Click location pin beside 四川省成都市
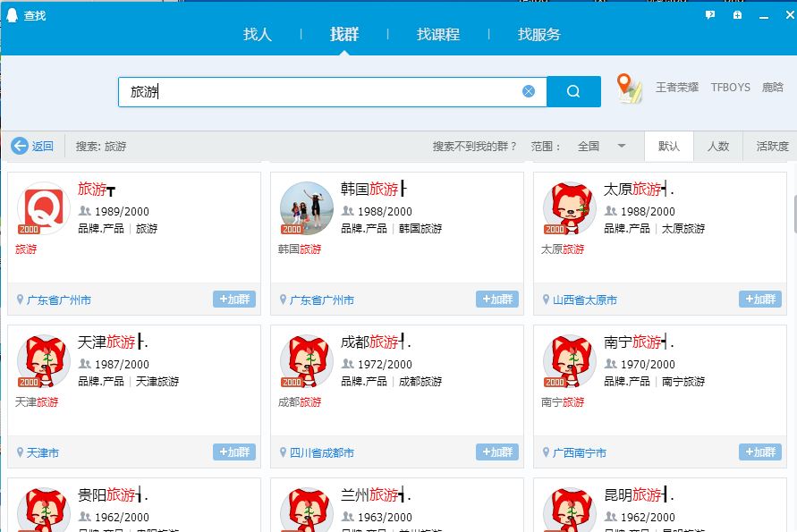 point(284,452)
